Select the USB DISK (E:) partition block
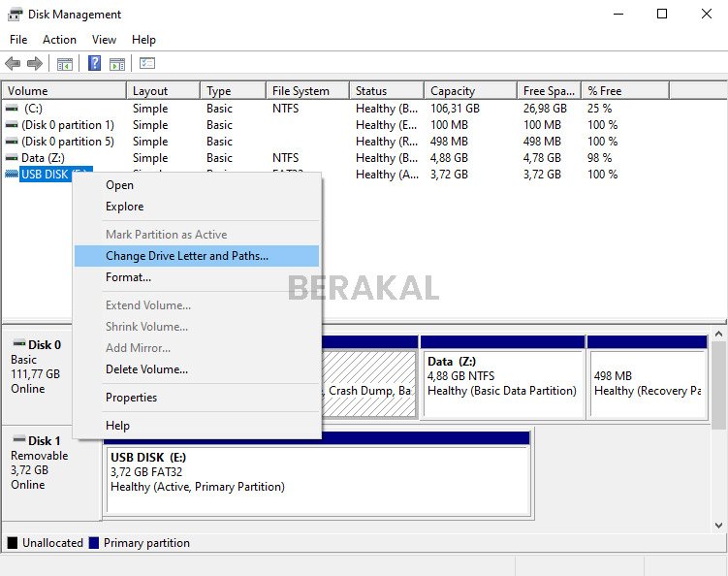The width and height of the screenshot is (728, 576). [319, 474]
